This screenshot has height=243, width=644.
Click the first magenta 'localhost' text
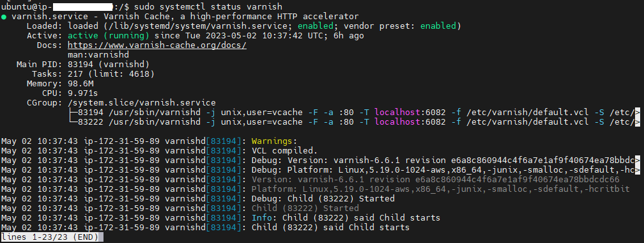coord(397,113)
